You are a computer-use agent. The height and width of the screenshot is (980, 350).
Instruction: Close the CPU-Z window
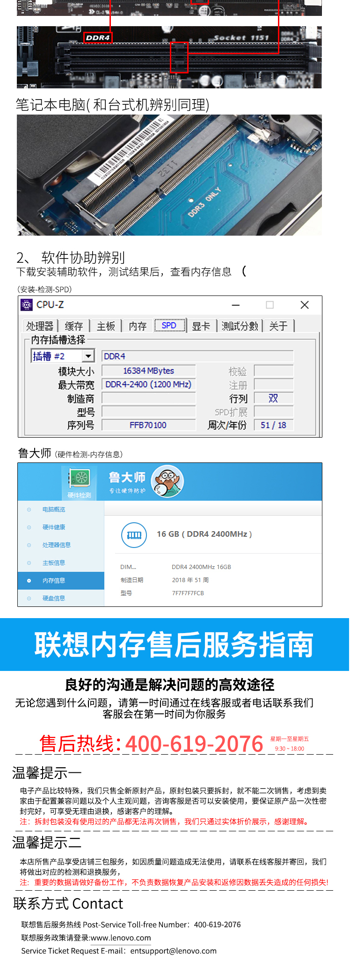coord(305,305)
